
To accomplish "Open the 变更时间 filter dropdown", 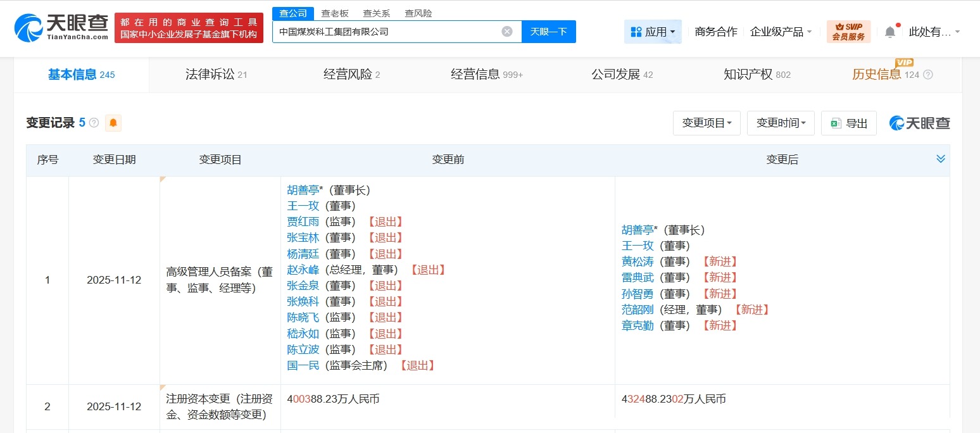I will (x=781, y=123).
